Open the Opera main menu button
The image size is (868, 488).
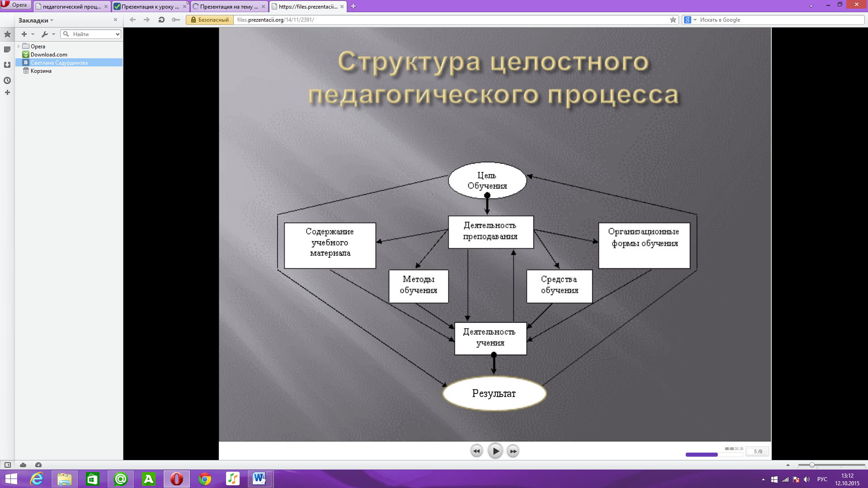[x=16, y=5]
